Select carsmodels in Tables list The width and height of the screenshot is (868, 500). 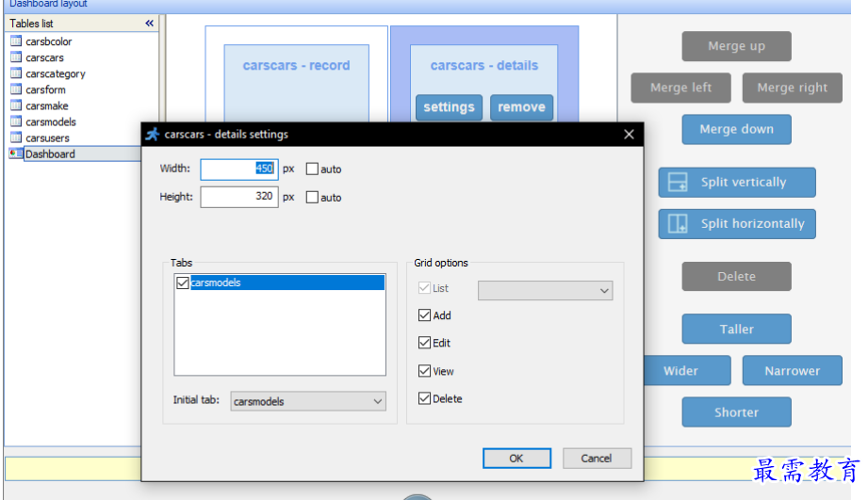(51, 121)
